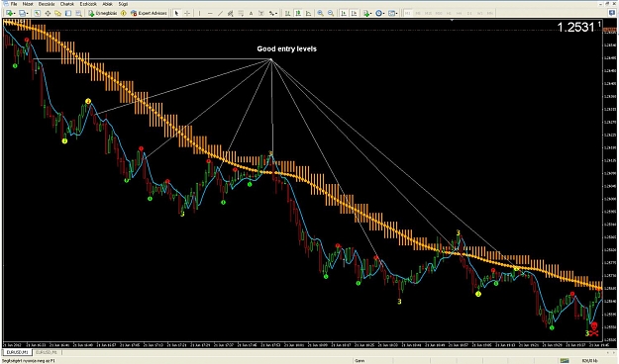Expand the New Chart dropdown arrow
This screenshot has height=364, width=619.
[15, 14]
